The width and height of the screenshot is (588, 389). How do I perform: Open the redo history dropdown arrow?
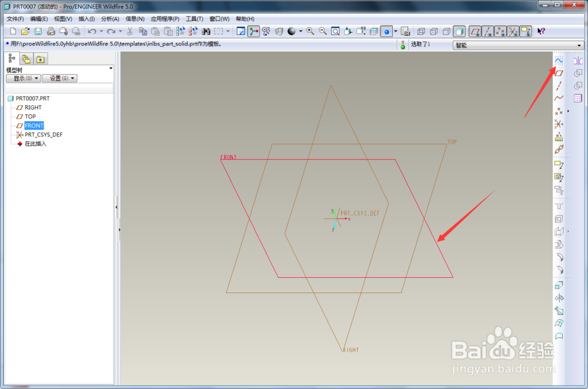120,31
